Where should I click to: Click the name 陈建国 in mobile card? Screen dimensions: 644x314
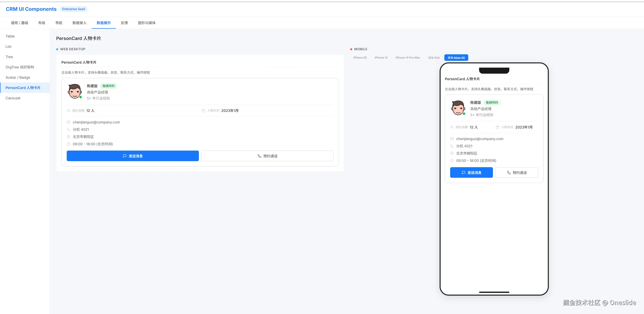click(476, 103)
